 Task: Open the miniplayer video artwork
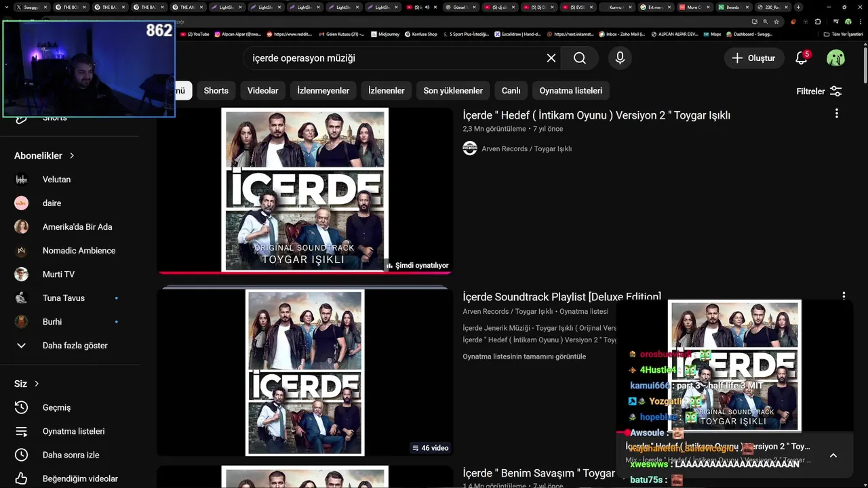click(735, 366)
